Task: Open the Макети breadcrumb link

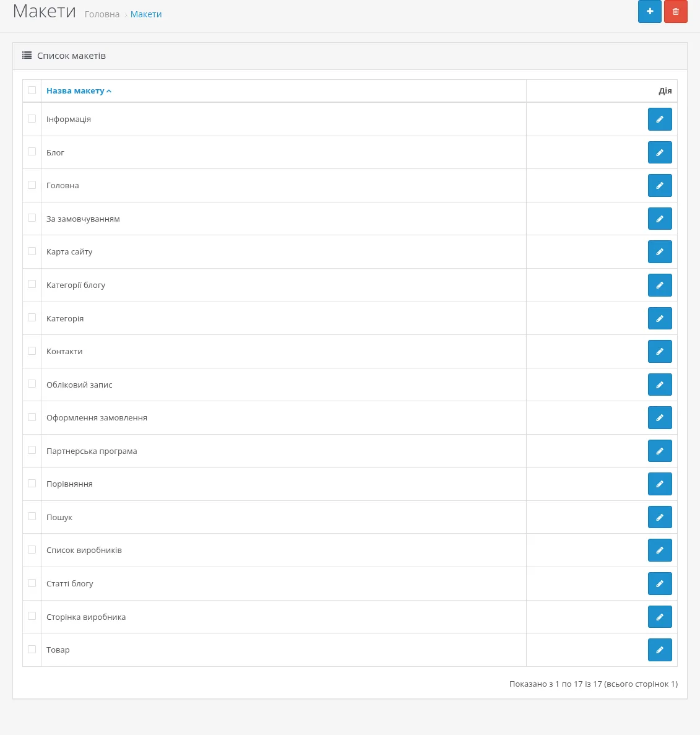Action: coord(146,14)
